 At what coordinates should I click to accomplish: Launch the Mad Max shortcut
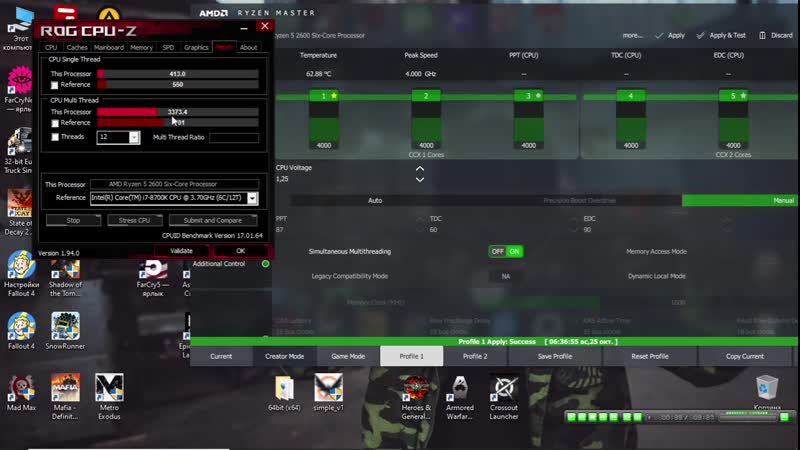[x=21, y=393]
